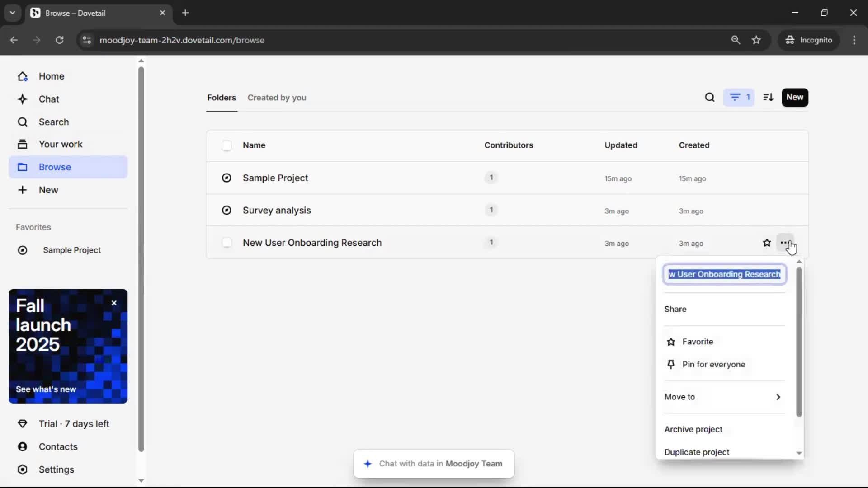Check the select-all checkbox in header
The height and width of the screenshot is (488, 868).
pyautogui.click(x=227, y=145)
